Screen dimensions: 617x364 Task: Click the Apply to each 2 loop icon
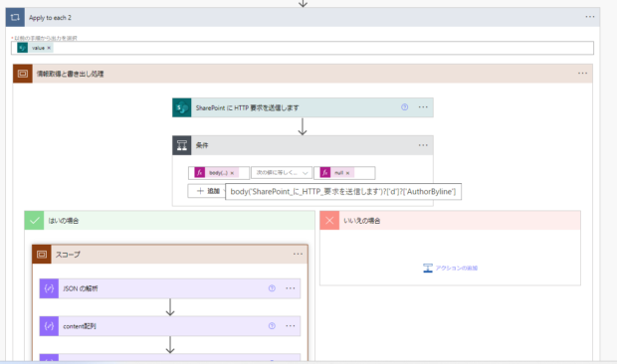[15, 17]
